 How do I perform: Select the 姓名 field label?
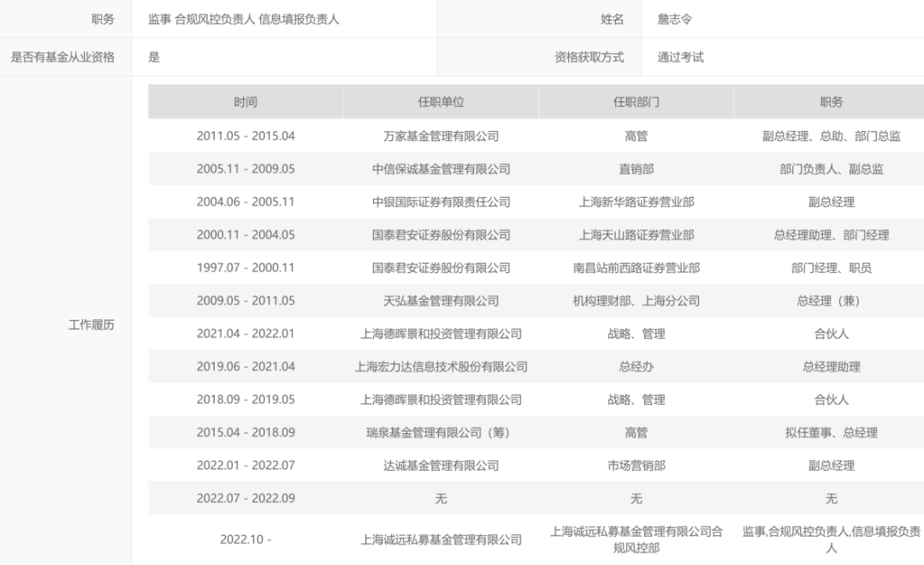(612, 20)
